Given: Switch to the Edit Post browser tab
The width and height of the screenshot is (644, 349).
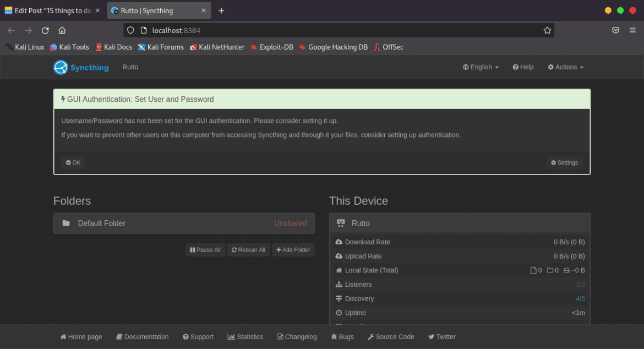Looking at the screenshot, I should 48,10.
